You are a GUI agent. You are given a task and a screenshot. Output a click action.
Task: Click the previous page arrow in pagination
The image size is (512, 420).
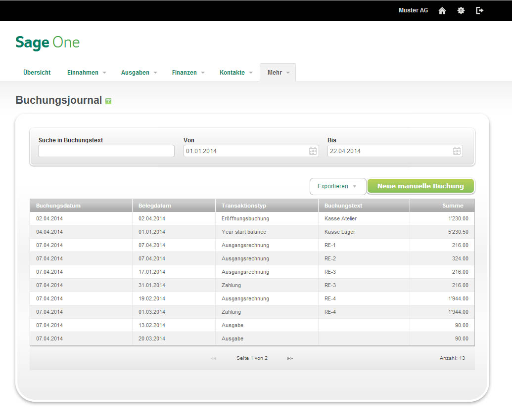(213, 358)
